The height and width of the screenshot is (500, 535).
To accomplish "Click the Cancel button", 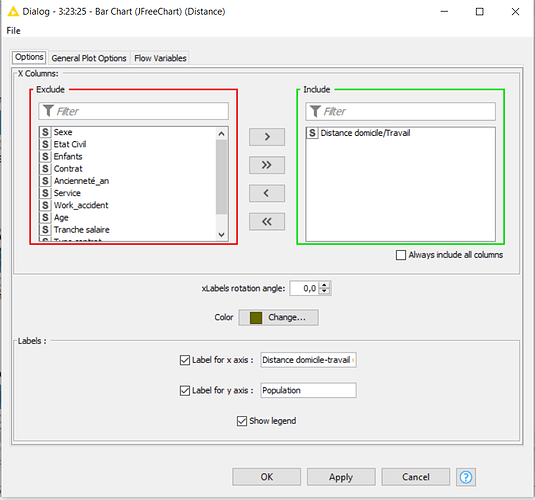I will pyautogui.click(x=415, y=477).
